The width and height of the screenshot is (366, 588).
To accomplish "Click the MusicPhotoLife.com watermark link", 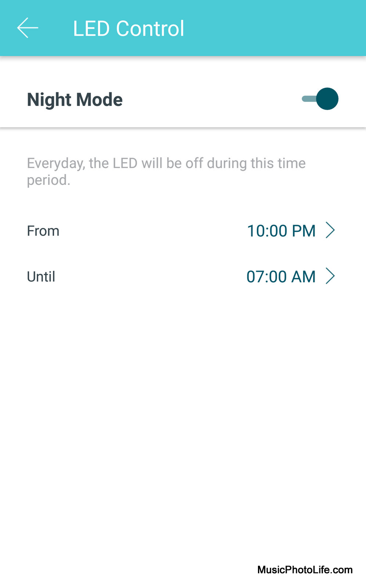I will point(305,570).
